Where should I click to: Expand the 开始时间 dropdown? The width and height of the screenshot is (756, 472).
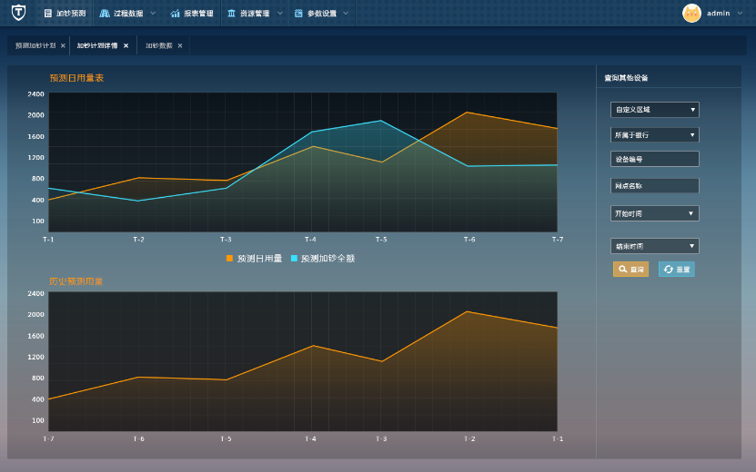coord(654,213)
